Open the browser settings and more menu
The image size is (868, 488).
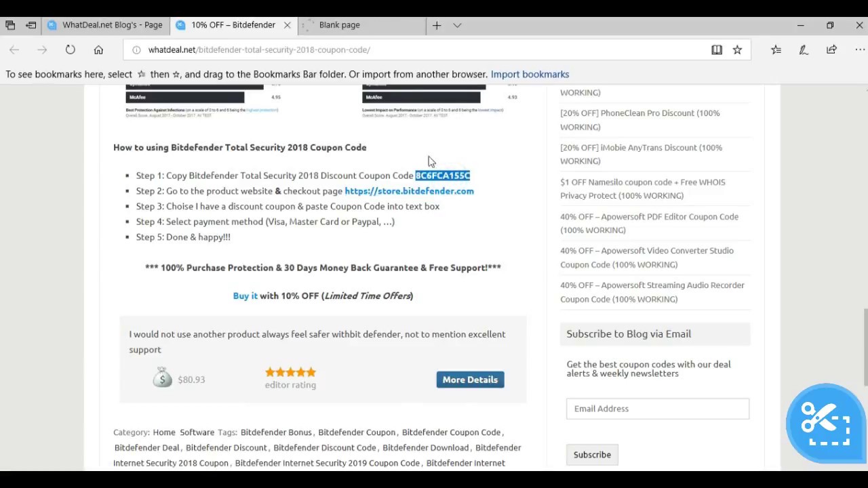pos(859,49)
